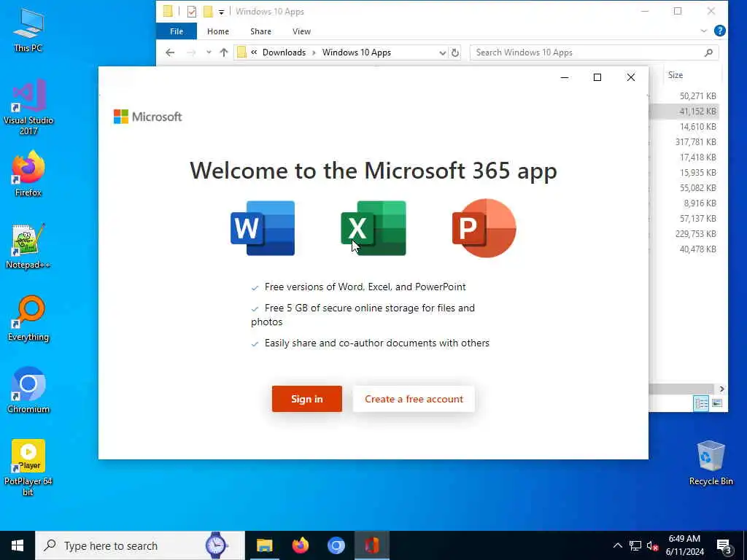Open Firefox from the taskbar
This screenshot has width=747, height=560.
pos(300,545)
